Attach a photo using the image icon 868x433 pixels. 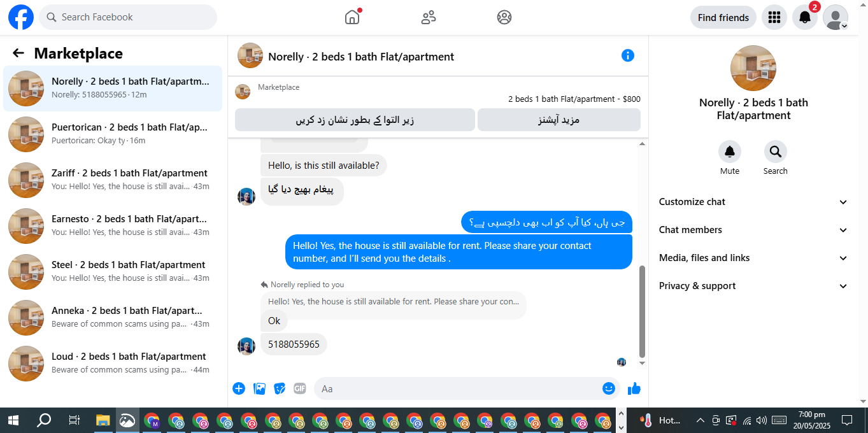pyautogui.click(x=259, y=388)
